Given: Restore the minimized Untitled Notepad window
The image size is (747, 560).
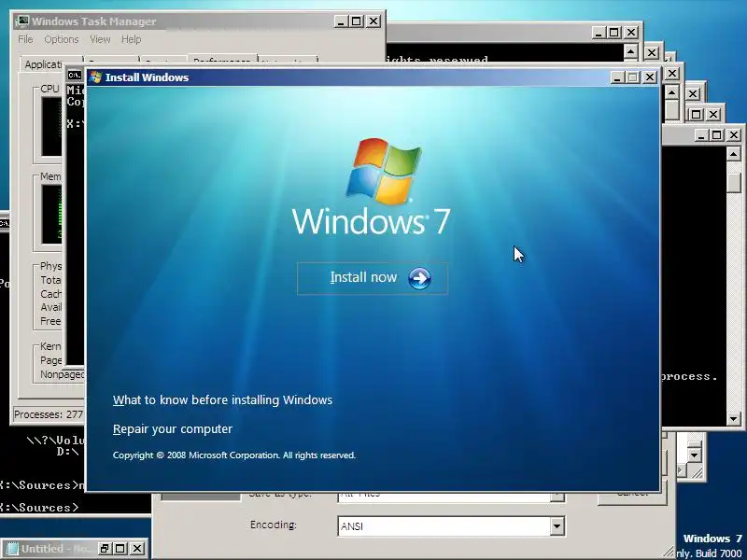Looking at the screenshot, I should [105, 549].
